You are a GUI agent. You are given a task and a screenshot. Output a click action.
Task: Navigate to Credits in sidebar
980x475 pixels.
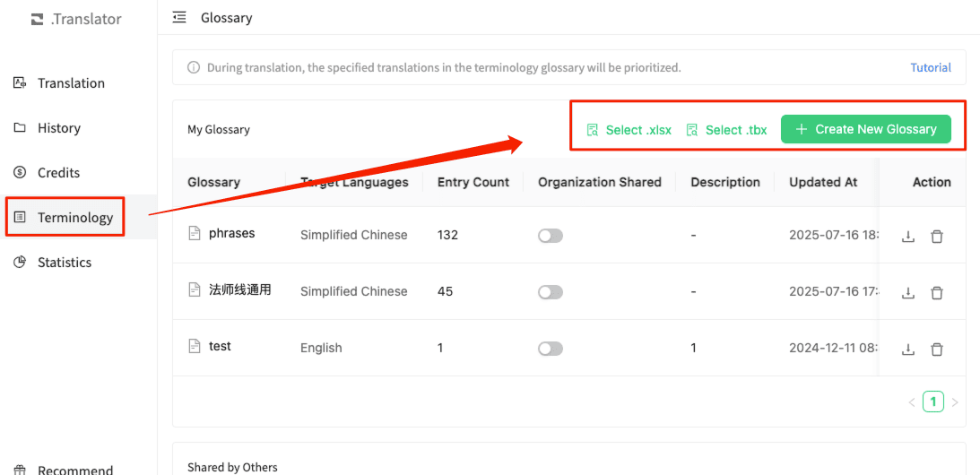tap(58, 173)
